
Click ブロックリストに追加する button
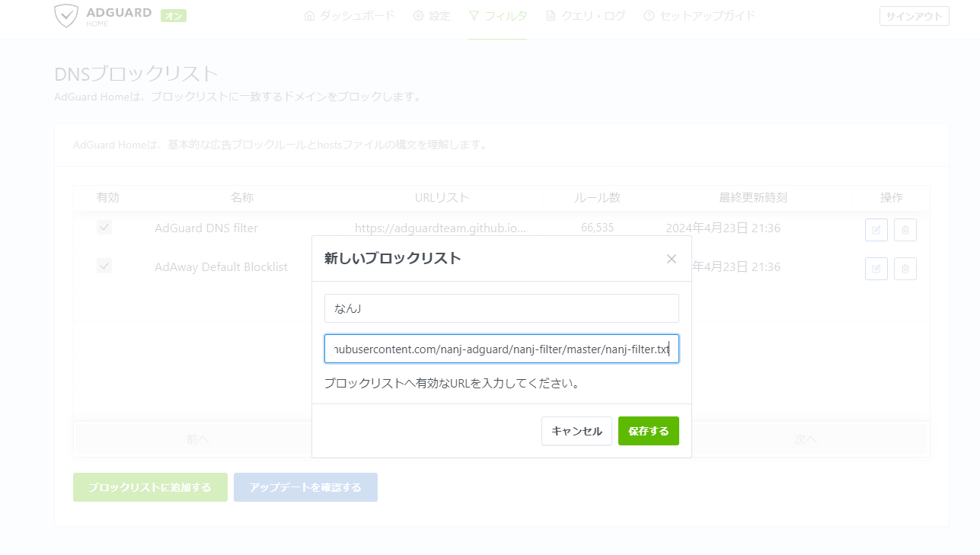click(x=150, y=487)
